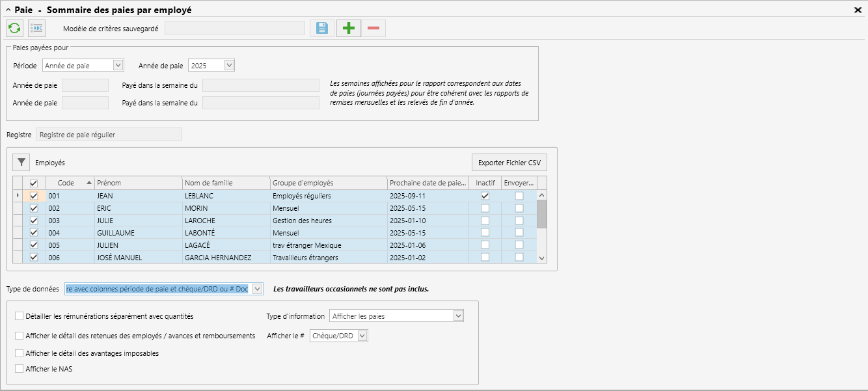Select the GARCIA HERNANDEZ cell

click(x=226, y=258)
